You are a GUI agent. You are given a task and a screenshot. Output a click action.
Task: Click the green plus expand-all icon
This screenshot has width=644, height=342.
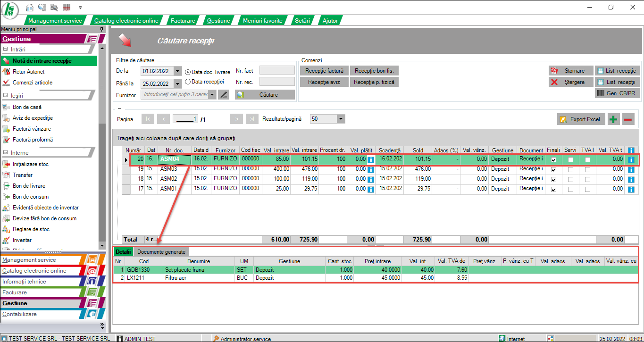coord(613,119)
